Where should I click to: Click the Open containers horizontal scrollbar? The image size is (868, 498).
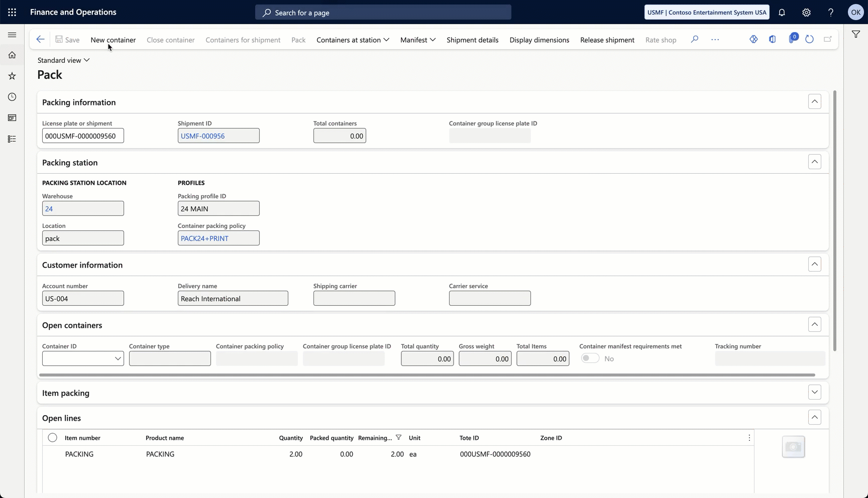tap(427, 375)
